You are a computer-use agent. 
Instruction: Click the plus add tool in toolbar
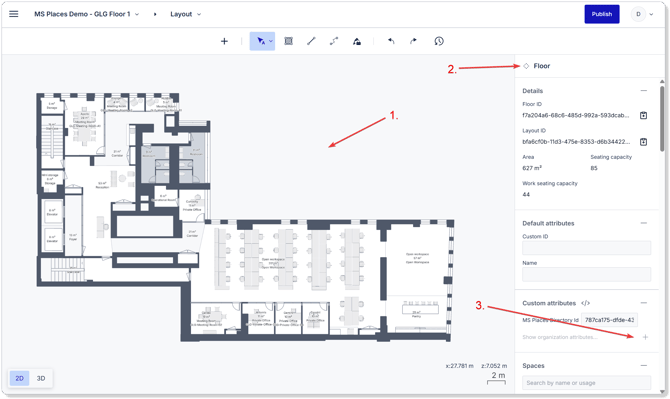pyautogui.click(x=224, y=41)
